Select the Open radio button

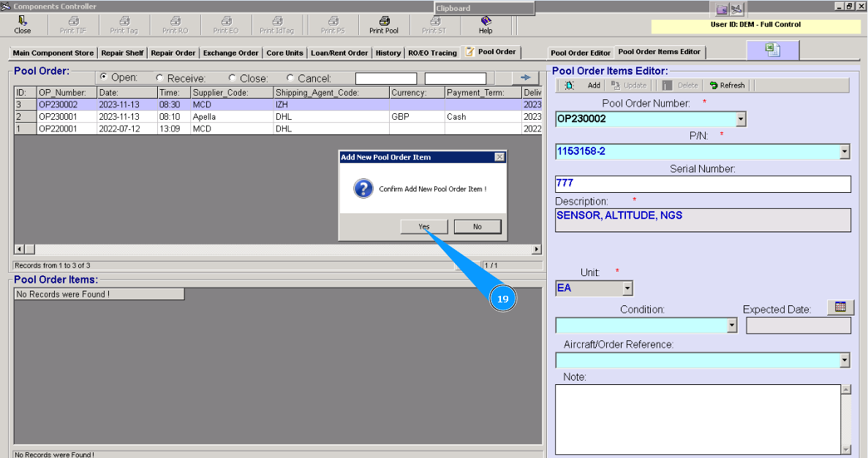(x=104, y=77)
